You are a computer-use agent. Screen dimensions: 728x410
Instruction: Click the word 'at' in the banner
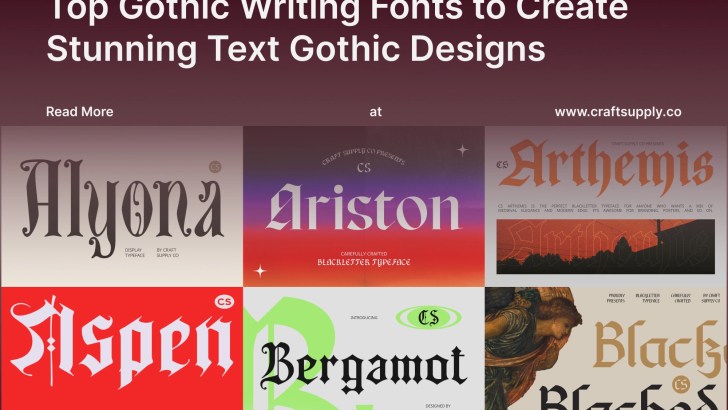[x=376, y=112]
